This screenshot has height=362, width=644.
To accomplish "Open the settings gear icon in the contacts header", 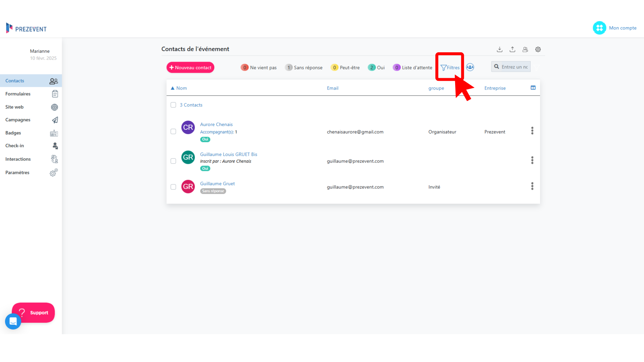I will coord(538,49).
